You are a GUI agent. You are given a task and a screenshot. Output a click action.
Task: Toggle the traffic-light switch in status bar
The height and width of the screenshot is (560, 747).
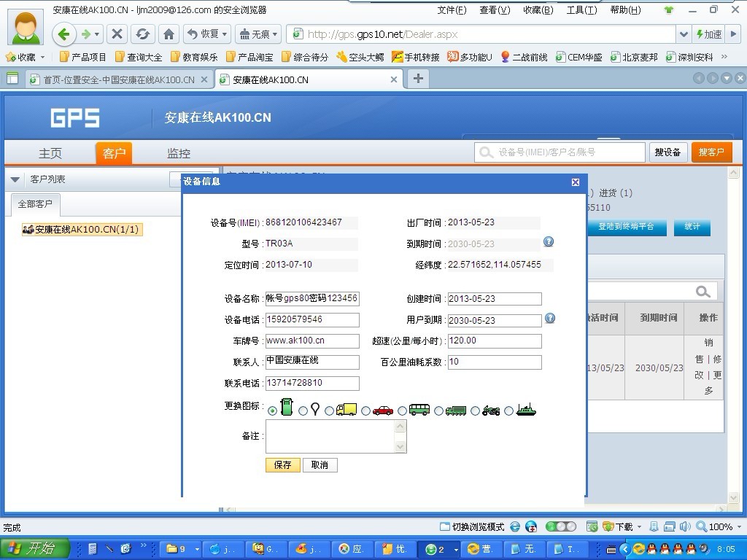[561, 526]
